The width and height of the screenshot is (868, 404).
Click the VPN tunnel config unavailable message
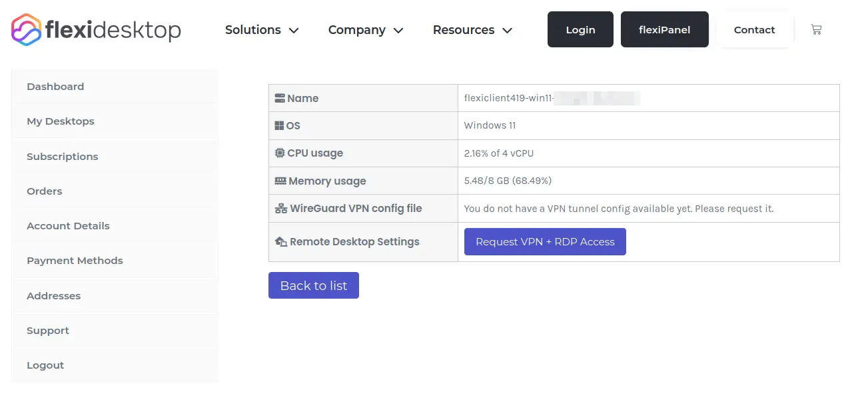[x=619, y=209]
